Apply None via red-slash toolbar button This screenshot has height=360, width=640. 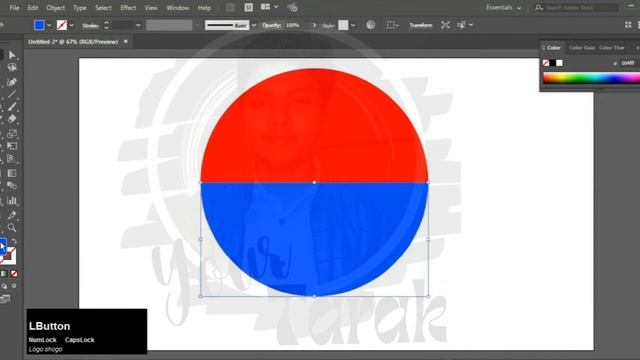tap(14, 273)
